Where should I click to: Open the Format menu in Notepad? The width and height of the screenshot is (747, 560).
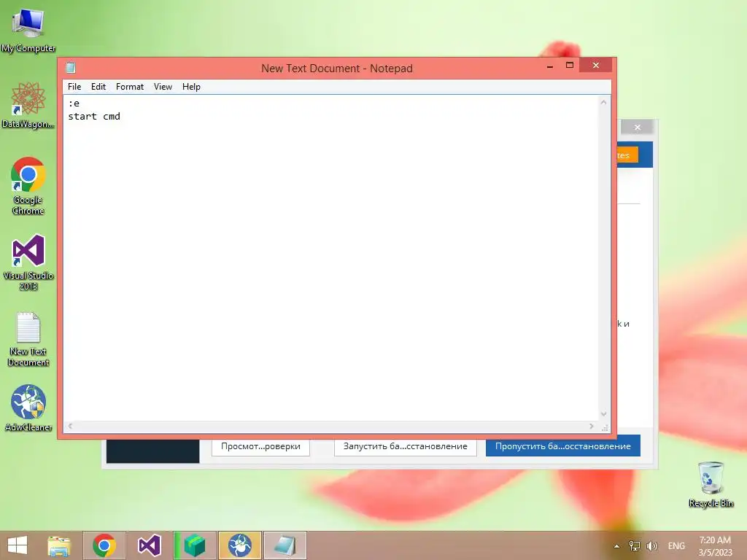pos(130,87)
